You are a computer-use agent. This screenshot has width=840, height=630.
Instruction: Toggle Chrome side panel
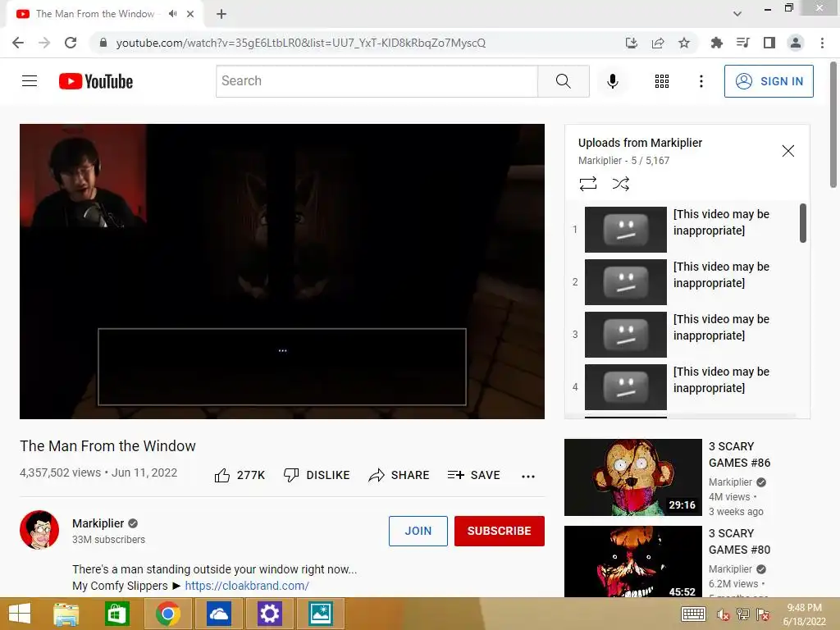(769, 43)
